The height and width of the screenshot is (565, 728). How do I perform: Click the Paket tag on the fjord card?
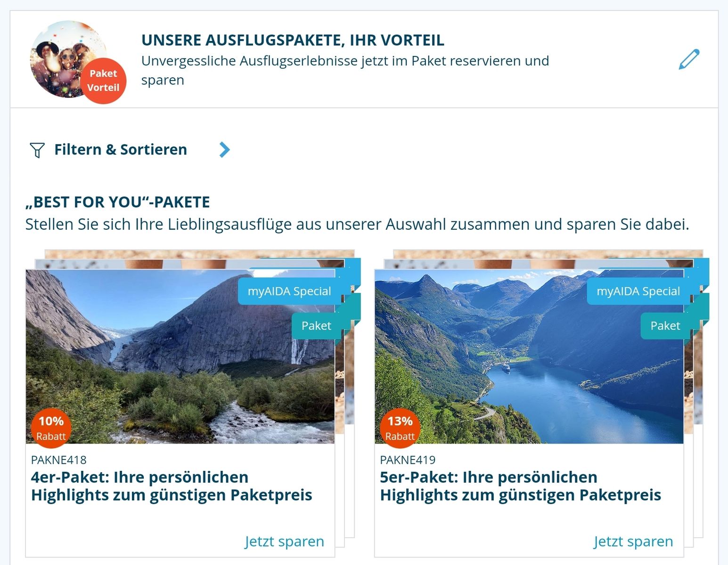pos(665,326)
